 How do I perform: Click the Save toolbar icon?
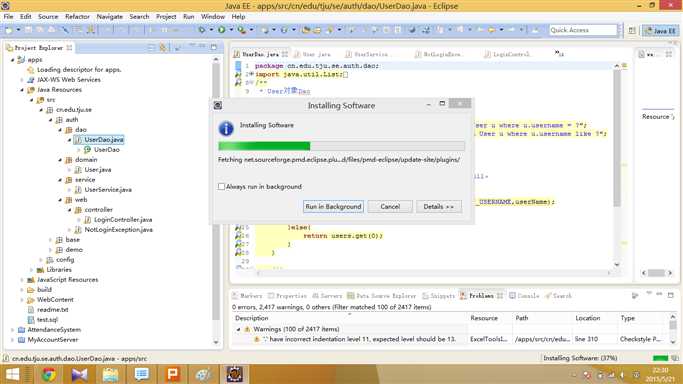(29, 30)
